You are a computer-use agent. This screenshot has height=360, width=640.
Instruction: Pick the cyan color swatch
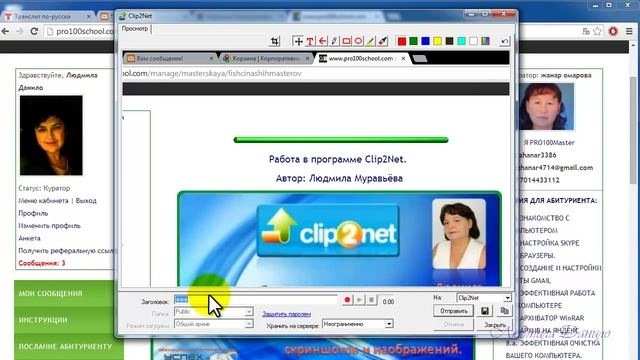(x=461, y=41)
